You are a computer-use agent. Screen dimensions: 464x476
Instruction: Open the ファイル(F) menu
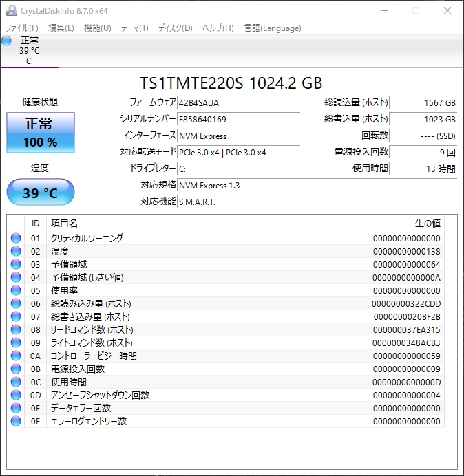22,28
